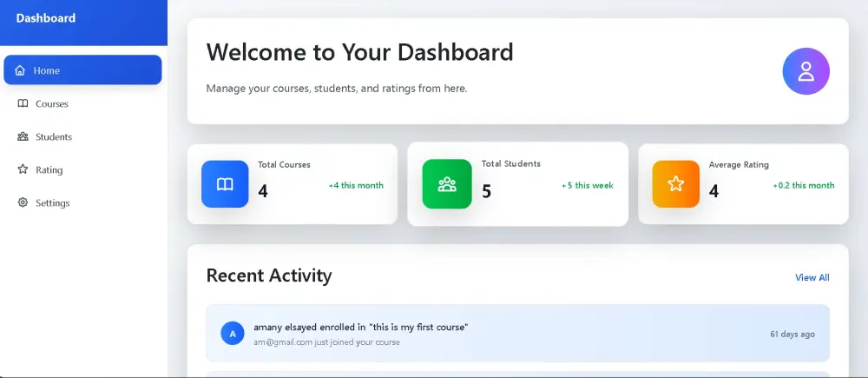
Task: Click the Courses book icon in sidebar
Action: [x=23, y=103]
